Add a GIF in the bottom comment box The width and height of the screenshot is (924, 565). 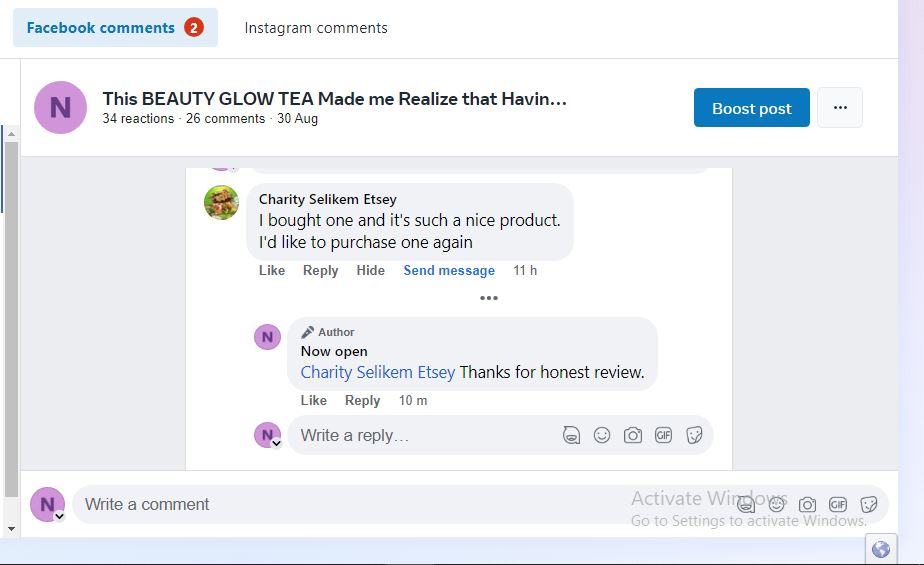[838, 504]
